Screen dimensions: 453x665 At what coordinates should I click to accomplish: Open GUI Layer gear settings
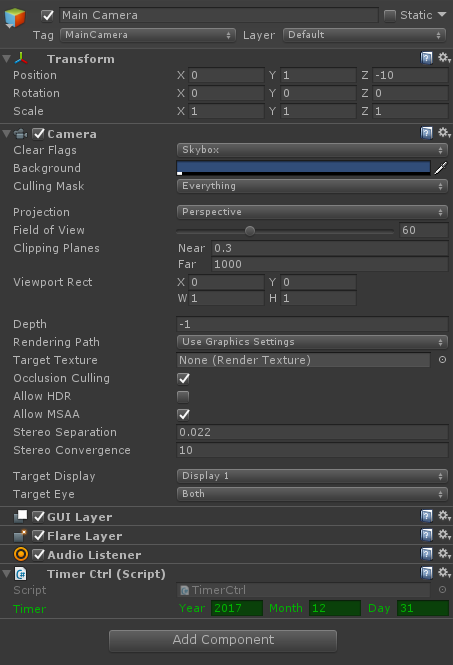pyautogui.click(x=444, y=516)
